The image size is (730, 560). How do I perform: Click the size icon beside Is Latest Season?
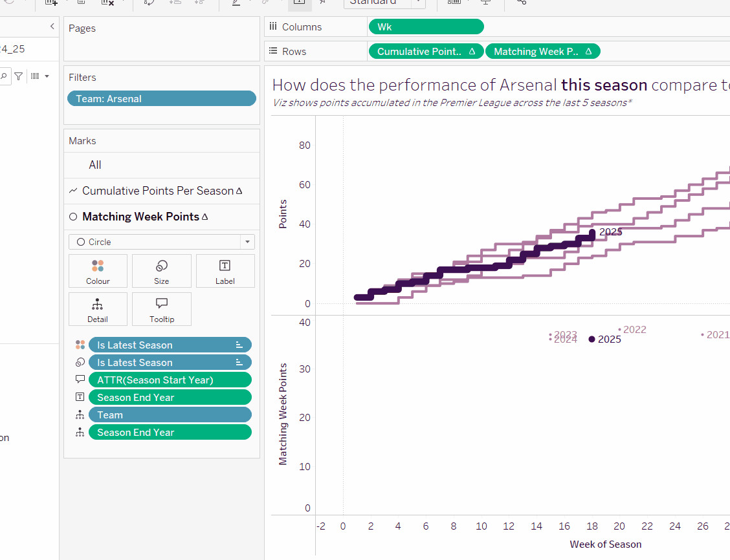(80, 362)
